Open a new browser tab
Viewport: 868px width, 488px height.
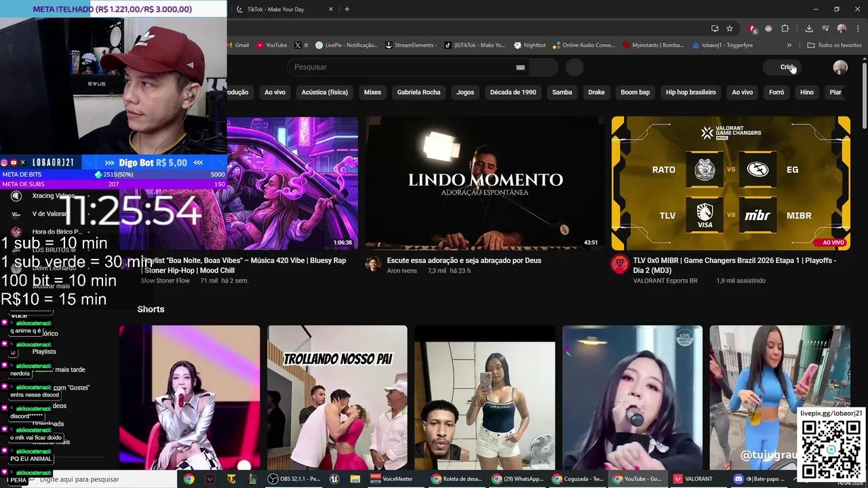click(x=347, y=9)
